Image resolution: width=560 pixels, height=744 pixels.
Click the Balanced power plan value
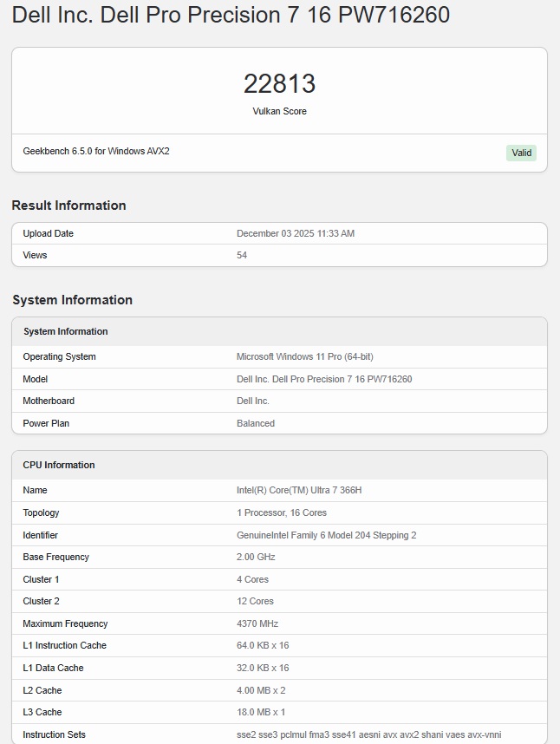[x=256, y=423]
